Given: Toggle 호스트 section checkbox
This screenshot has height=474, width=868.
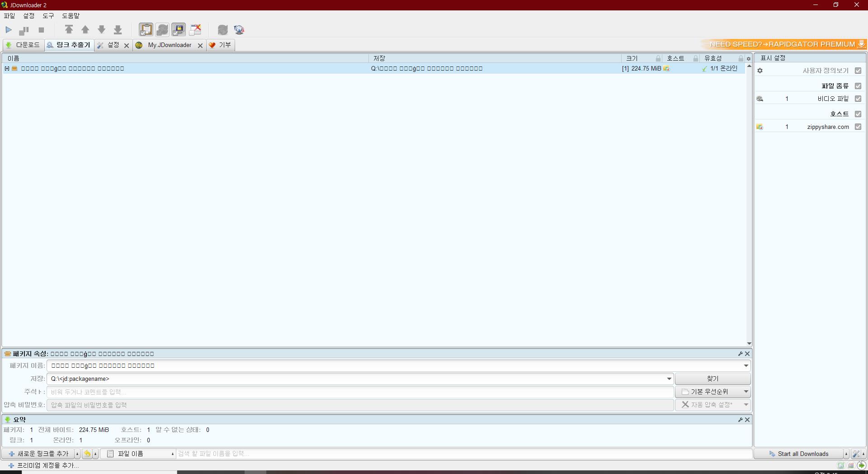Looking at the screenshot, I should click(x=858, y=114).
